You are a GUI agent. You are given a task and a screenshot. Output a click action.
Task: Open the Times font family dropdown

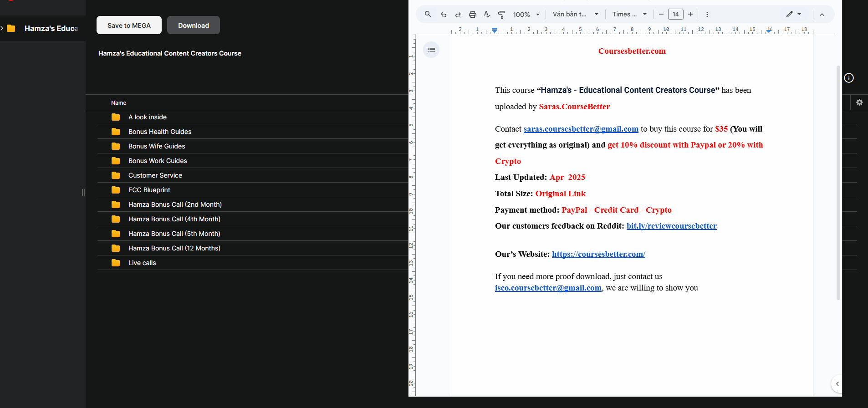pos(629,15)
